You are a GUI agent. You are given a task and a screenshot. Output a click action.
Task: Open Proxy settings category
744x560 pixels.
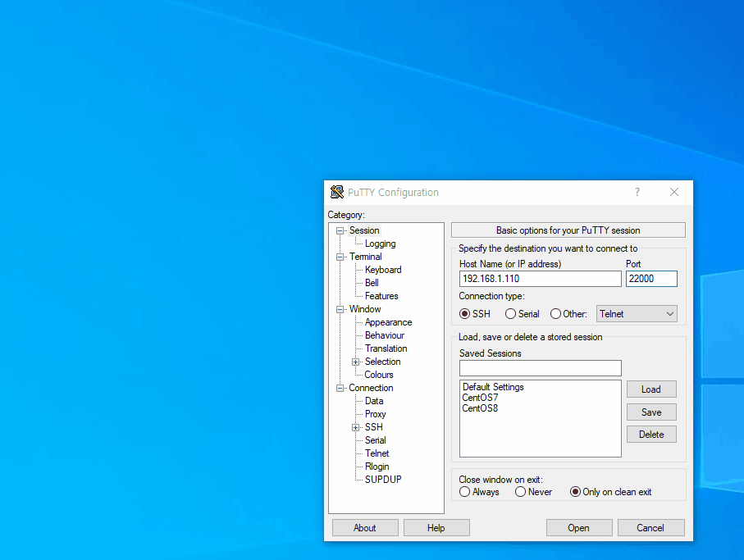pyautogui.click(x=376, y=414)
